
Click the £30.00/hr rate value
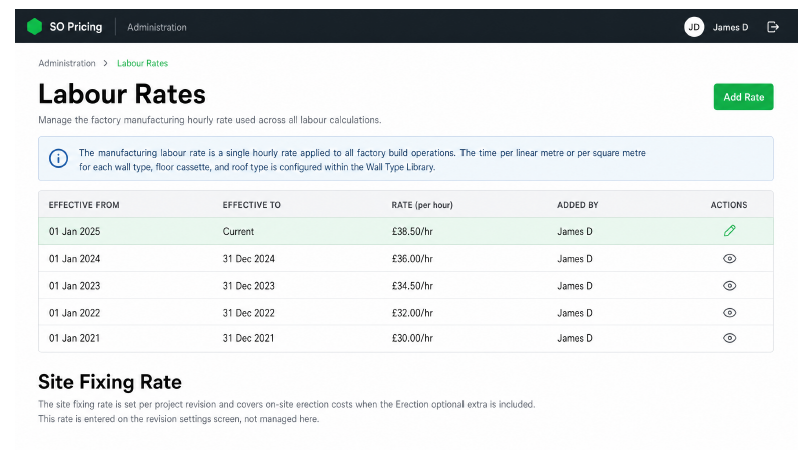click(x=412, y=338)
